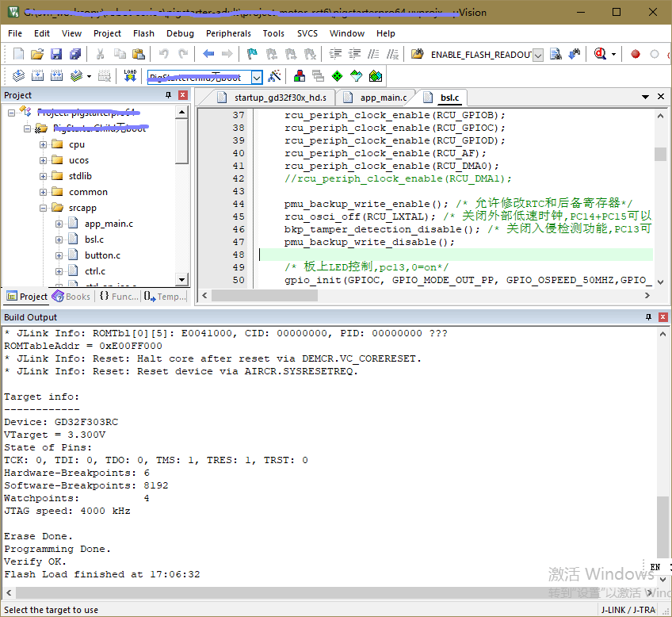The width and height of the screenshot is (672, 617).
Task: Collapse the srcapp folder
Action: (x=44, y=208)
